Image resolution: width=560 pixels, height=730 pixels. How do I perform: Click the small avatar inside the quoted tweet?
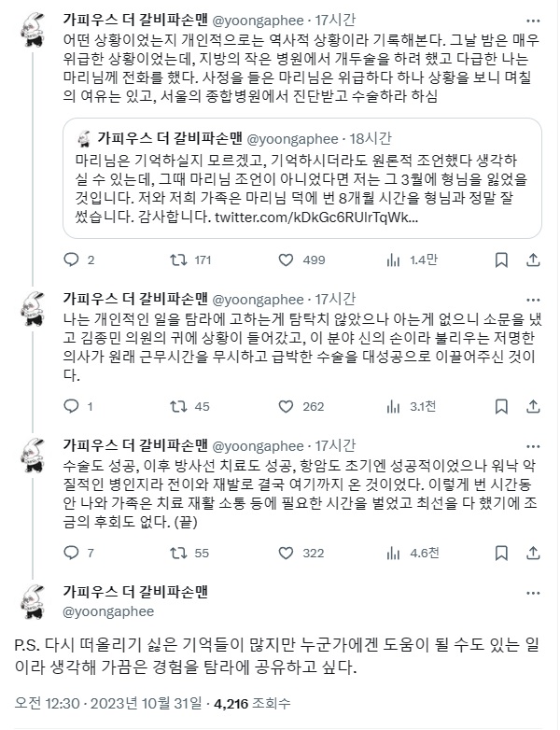click(x=83, y=137)
